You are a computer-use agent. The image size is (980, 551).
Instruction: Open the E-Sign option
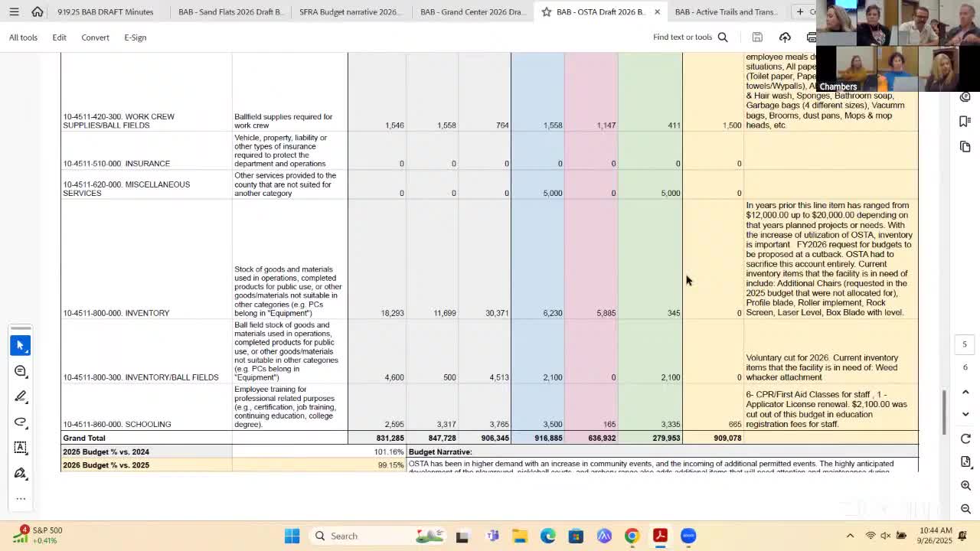pyautogui.click(x=135, y=37)
